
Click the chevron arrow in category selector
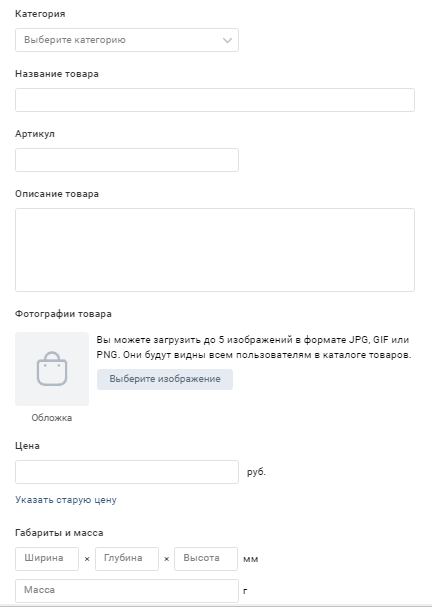click(x=227, y=40)
